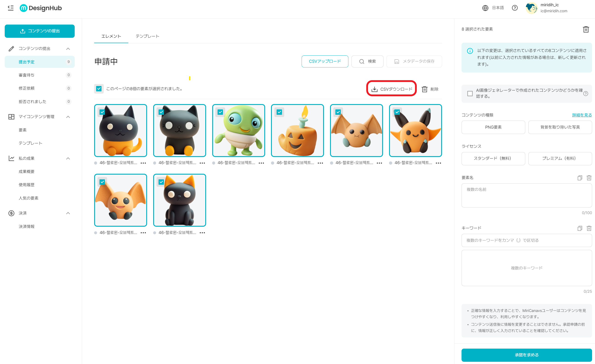Open help question mark icon in header

[x=515, y=8]
